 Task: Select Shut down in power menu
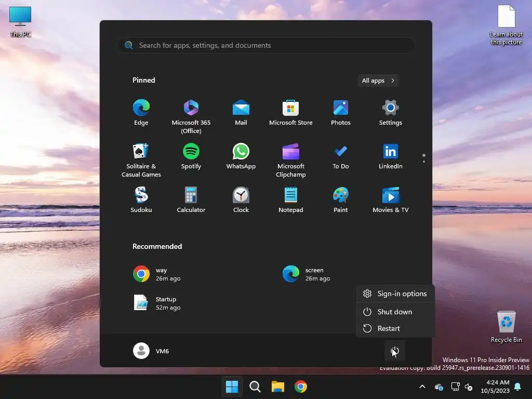(x=395, y=312)
